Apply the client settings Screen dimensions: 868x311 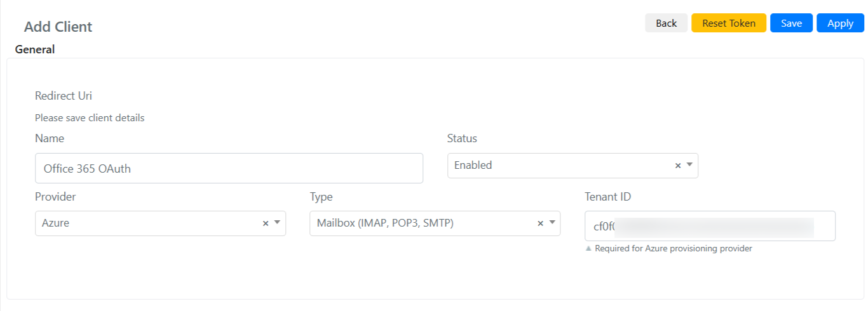pos(840,23)
